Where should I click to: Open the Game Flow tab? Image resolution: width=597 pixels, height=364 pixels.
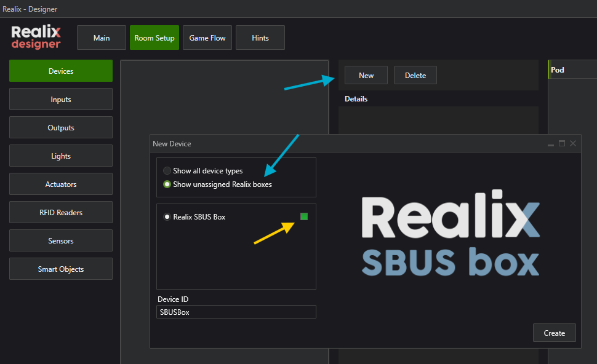(207, 38)
